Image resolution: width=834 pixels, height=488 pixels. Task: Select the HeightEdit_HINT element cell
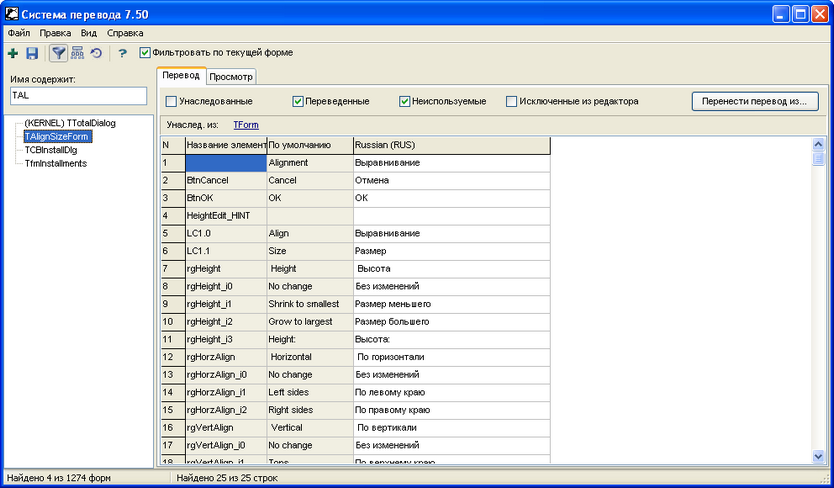point(226,216)
